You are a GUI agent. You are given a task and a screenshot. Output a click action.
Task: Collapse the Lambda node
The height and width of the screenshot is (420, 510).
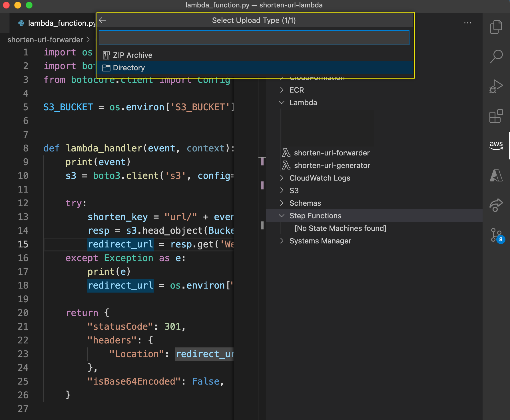282,103
